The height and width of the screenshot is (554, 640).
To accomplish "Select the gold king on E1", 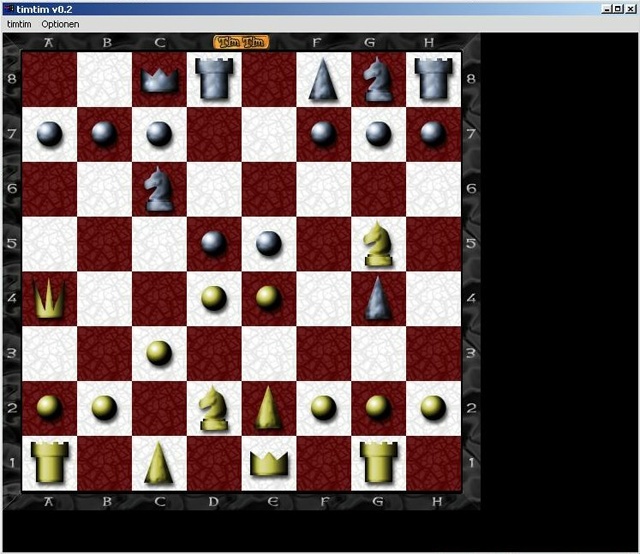I will coord(269,464).
